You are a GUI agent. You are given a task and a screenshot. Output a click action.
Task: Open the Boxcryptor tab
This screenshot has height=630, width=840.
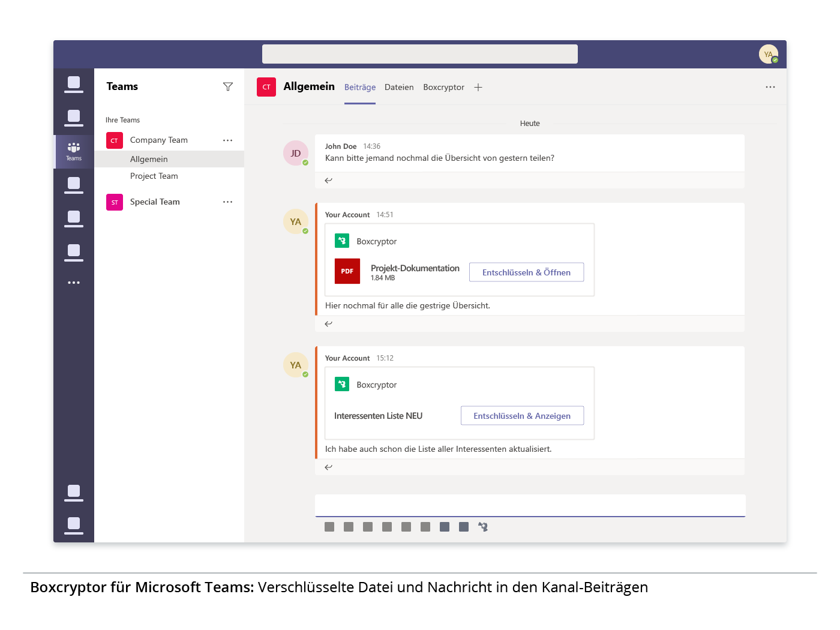(443, 88)
